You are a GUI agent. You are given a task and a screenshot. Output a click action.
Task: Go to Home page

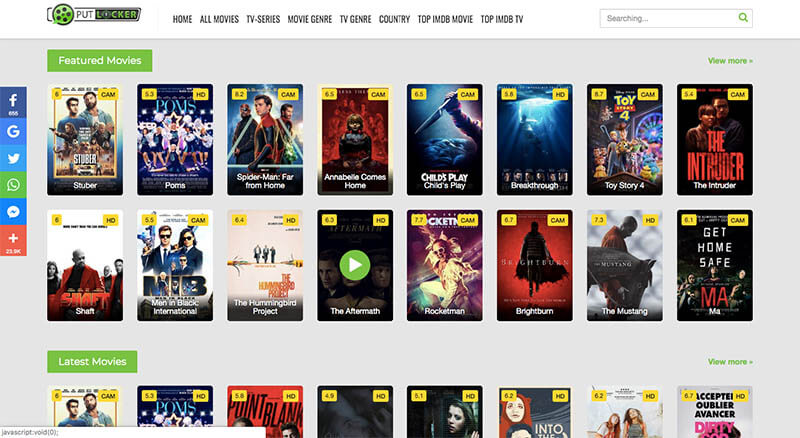182,19
